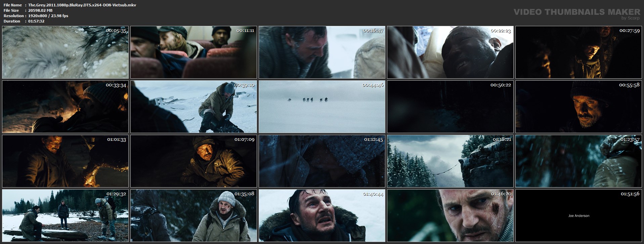The height and width of the screenshot is (244, 644).
Task: Click the riverside thumbnail at 01:29:32
Action: pyautogui.click(x=65, y=215)
